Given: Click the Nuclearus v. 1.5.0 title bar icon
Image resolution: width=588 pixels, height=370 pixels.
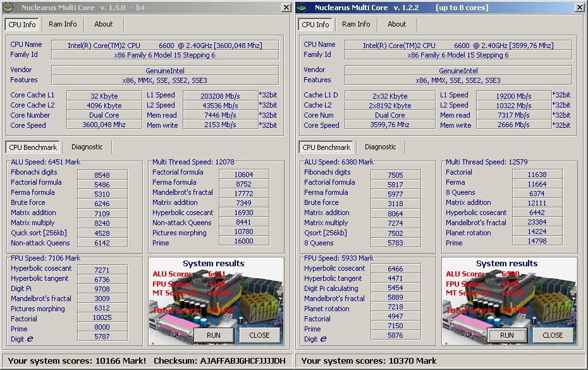Looking at the screenshot, I should tap(8, 7).
